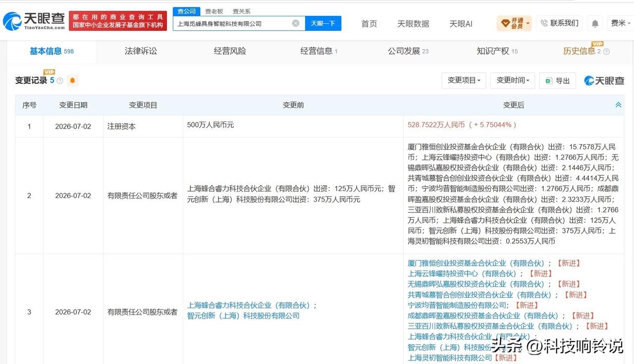634x364 pixels.
Task: Click the 天眼一下 search button
Action: click(x=323, y=23)
